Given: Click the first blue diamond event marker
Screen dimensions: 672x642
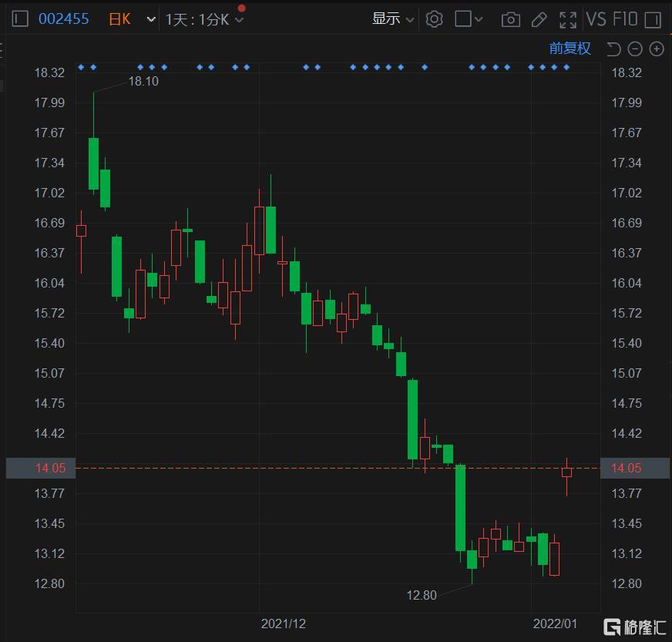Looking at the screenshot, I should point(81,67).
